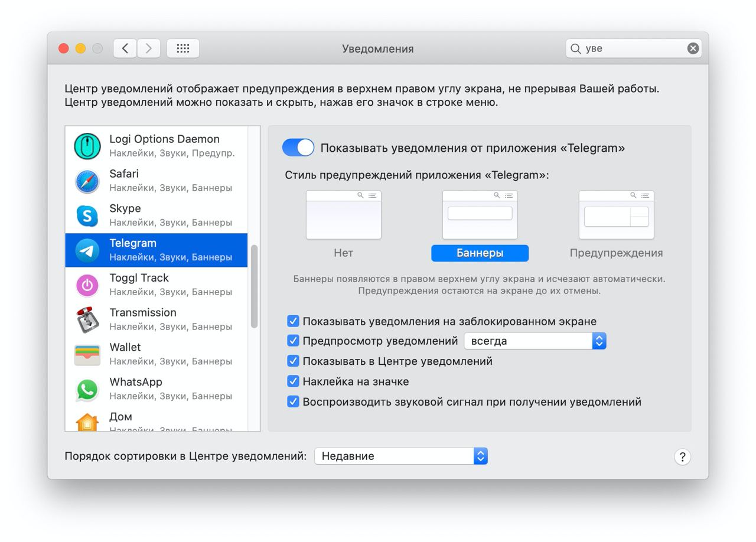Click the Logi Options Daemon app icon
This screenshot has height=542, width=756.
click(x=87, y=146)
